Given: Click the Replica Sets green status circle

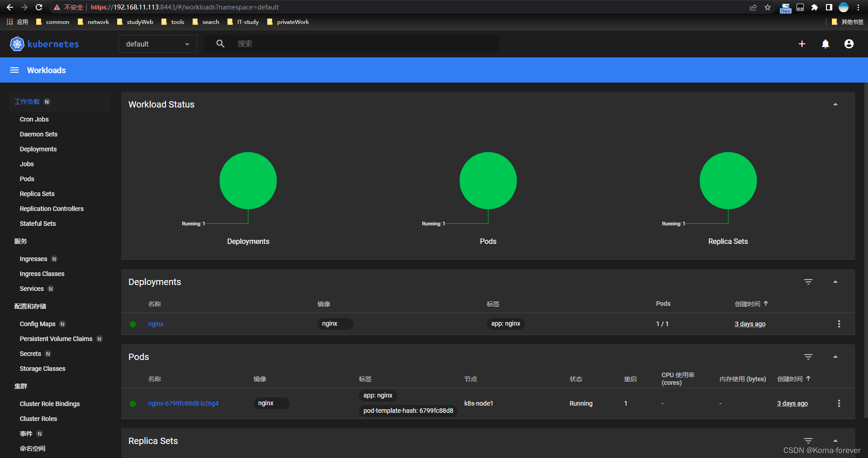Looking at the screenshot, I should 728,181.
